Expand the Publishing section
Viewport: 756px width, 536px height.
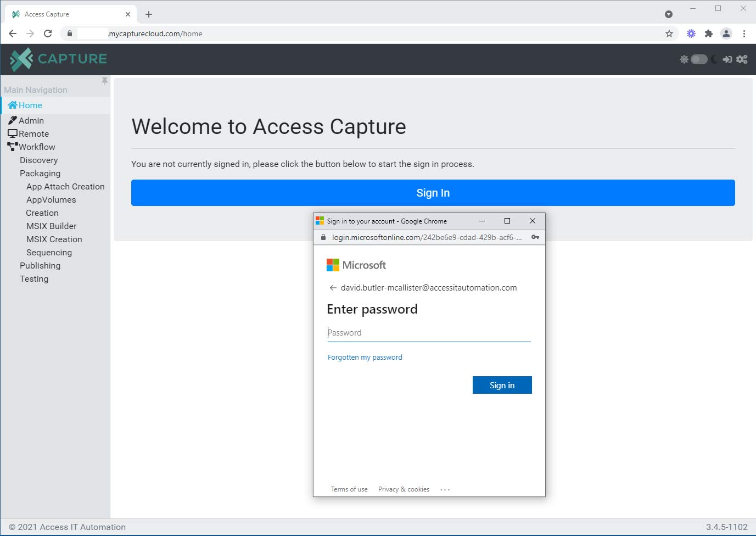tap(40, 265)
